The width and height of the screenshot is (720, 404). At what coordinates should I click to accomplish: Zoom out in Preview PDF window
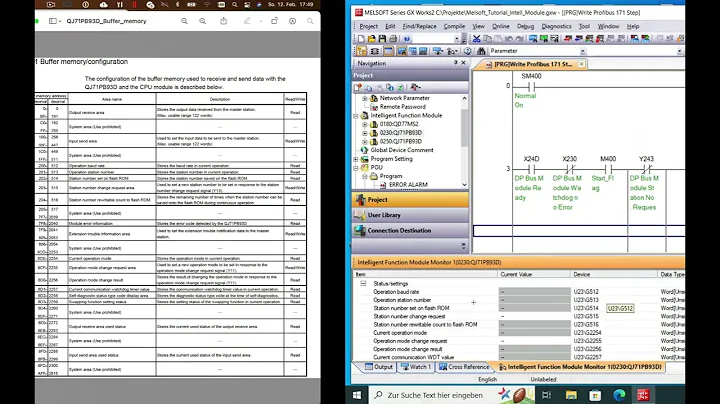(x=184, y=21)
